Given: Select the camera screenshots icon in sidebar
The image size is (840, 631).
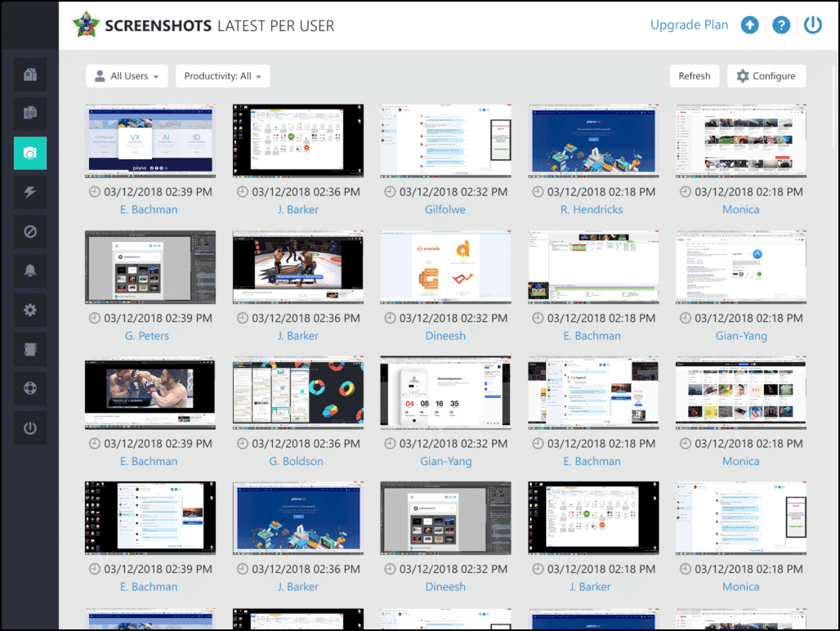Looking at the screenshot, I should tap(30, 154).
